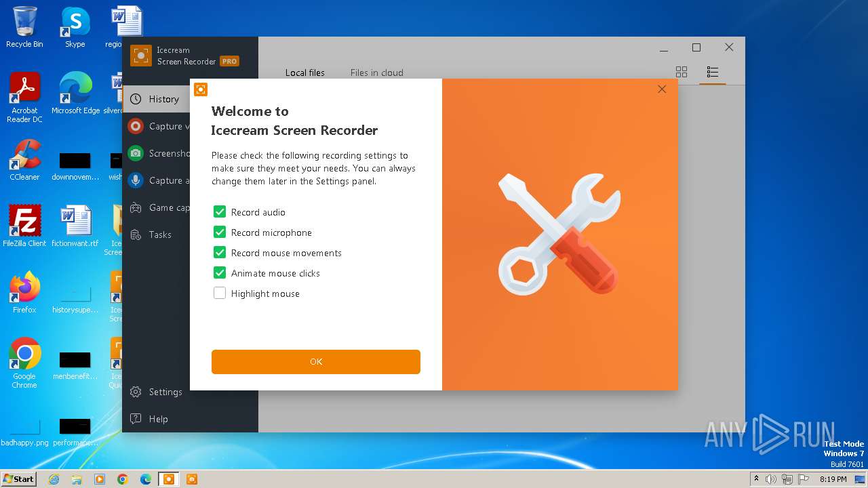This screenshot has height=488, width=868.
Task: Launch Firefox desktop shortcut
Action: click(24, 293)
